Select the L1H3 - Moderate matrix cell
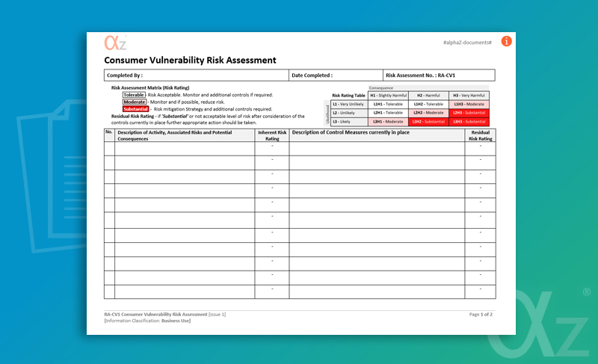The image size is (598, 364). point(469,104)
